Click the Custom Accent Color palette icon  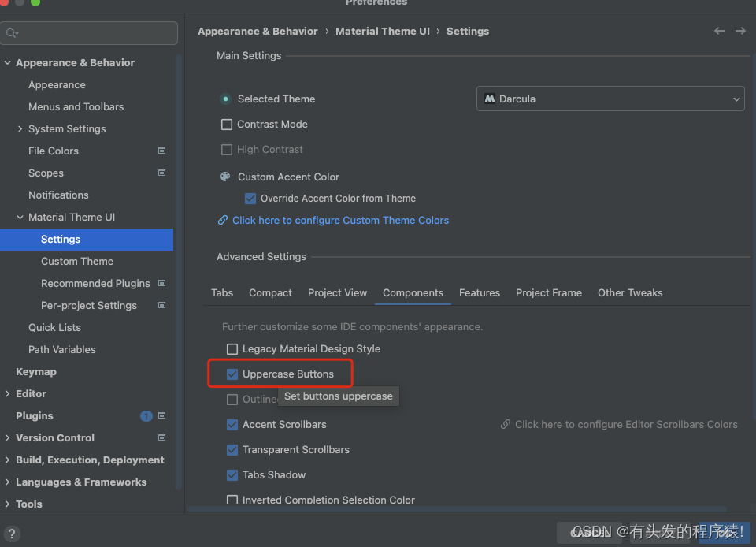pos(225,177)
